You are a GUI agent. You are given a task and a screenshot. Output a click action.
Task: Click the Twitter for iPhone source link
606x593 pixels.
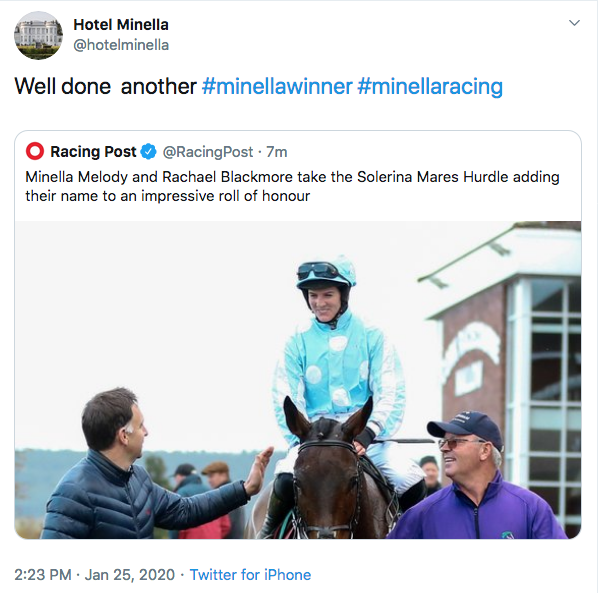tap(250, 575)
